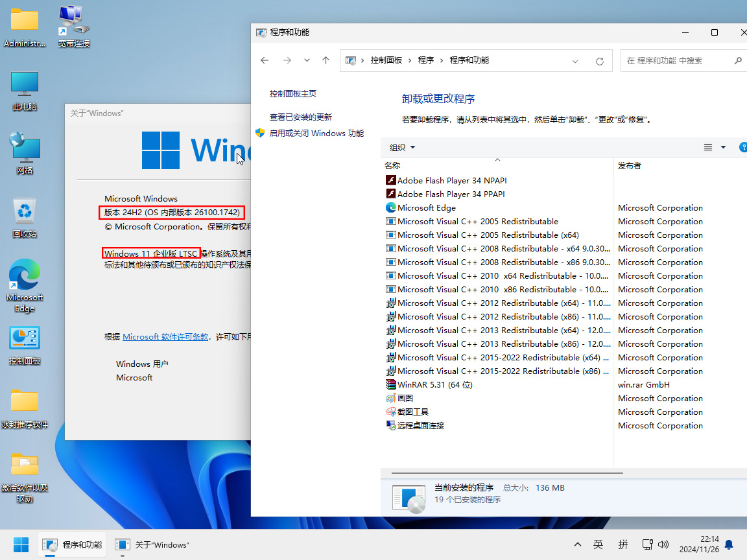Click the 截图工具 scissors icon
747x560 pixels.
click(390, 412)
